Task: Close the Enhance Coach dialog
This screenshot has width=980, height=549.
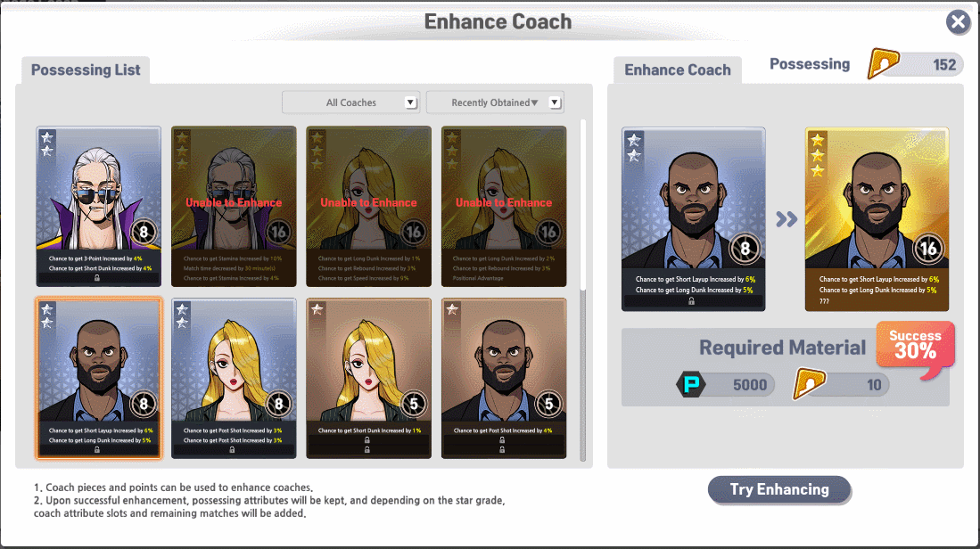Action: (958, 22)
